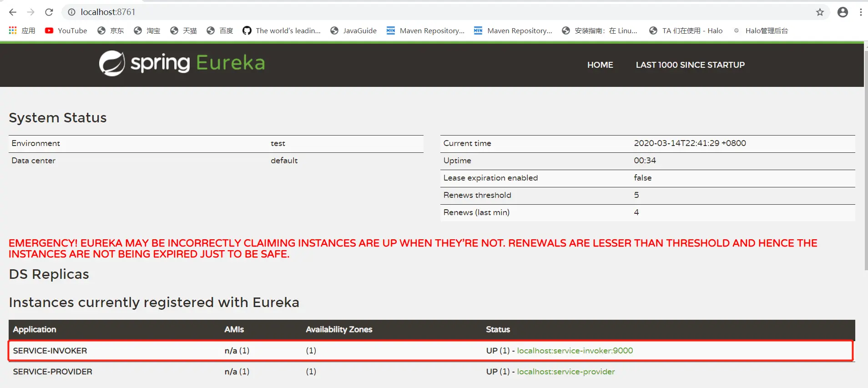Select the Renews (last min) value 4
This screenshot has height=388, width=868.
[x=636, y=212]
